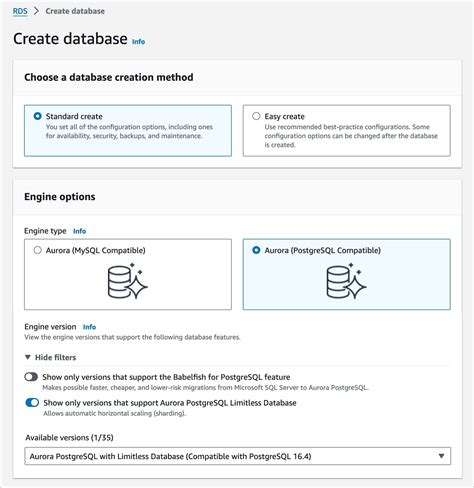Open the Available versions dropdown

pyautogui.click(x=237, y=456)
